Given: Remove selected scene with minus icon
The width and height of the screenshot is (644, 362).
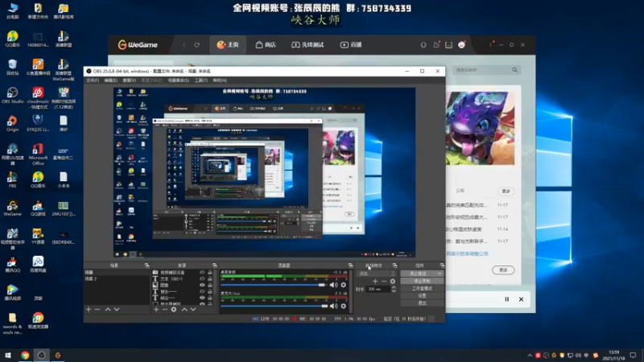Looking at the screenshot, I should [97, 309].
